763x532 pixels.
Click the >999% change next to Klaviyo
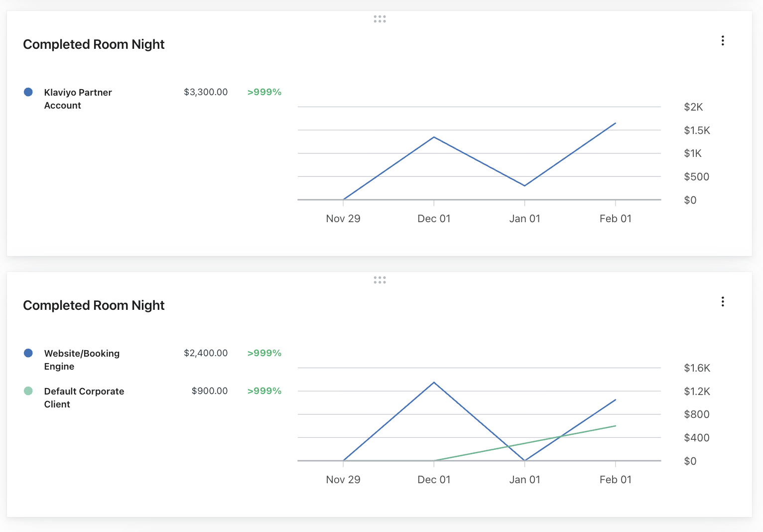pyautogui.click(x=264, y=92)
